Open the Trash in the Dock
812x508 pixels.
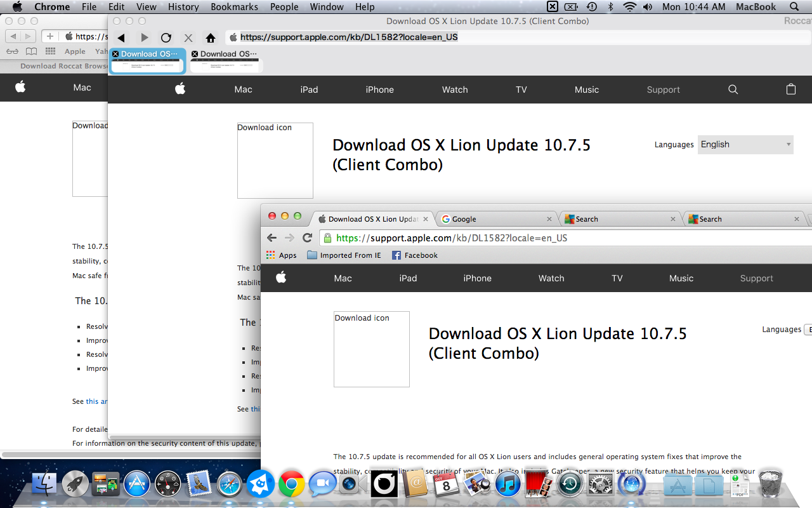(x=769, y=483)
